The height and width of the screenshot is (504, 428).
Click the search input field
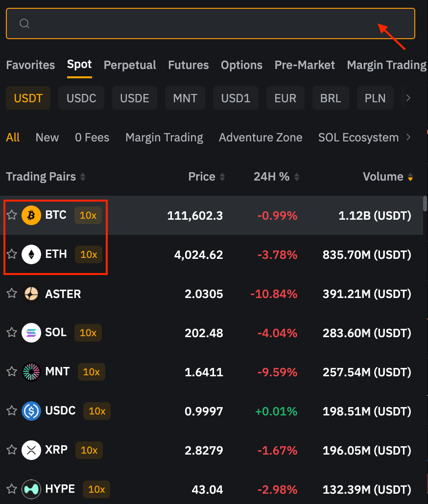coord(211,23)
